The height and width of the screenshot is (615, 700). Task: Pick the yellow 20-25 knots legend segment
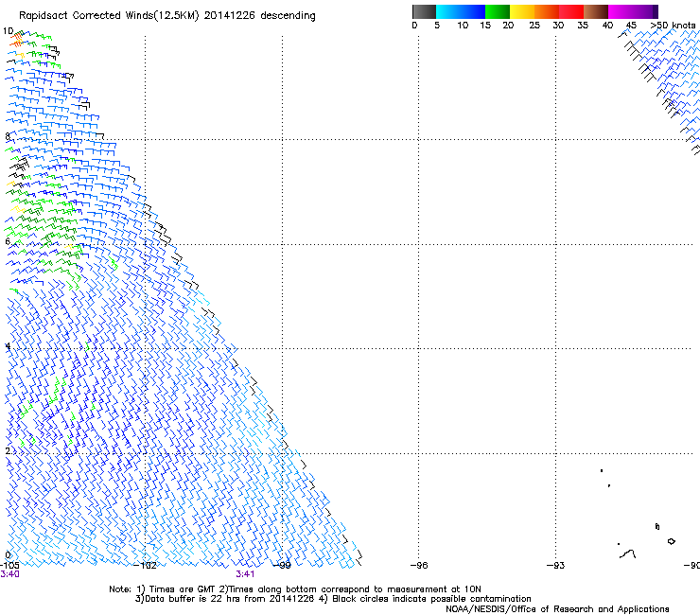pyautogui.click(x=522, y=11)
